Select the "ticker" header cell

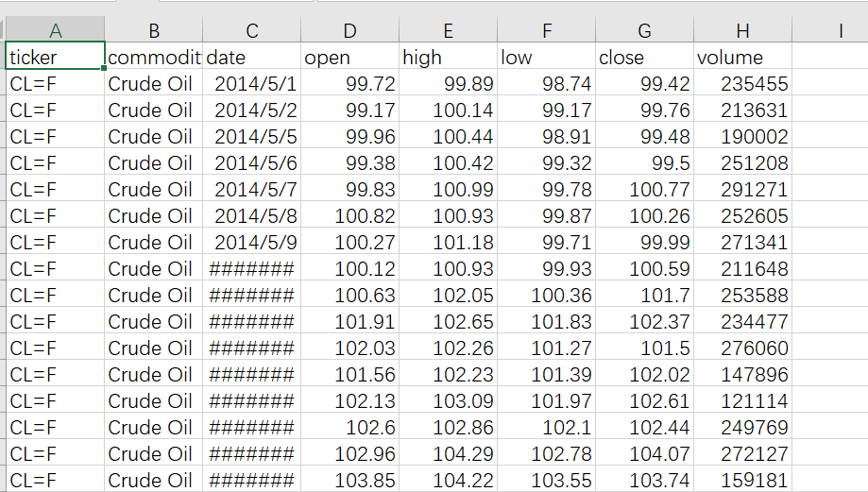pyautogui.click(x=55, y=58)
